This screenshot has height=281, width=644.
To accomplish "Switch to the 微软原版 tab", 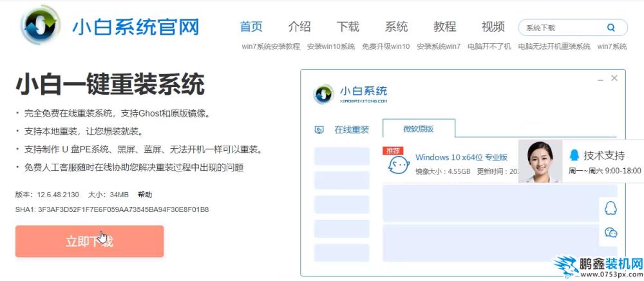I will click(x=419, y=129).
